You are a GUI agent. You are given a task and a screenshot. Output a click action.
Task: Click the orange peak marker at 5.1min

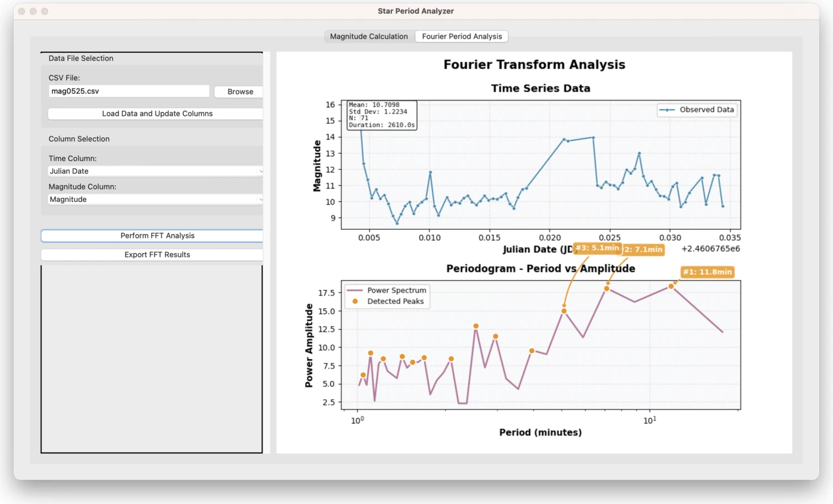pyautogui.click(x=564, y=311)
